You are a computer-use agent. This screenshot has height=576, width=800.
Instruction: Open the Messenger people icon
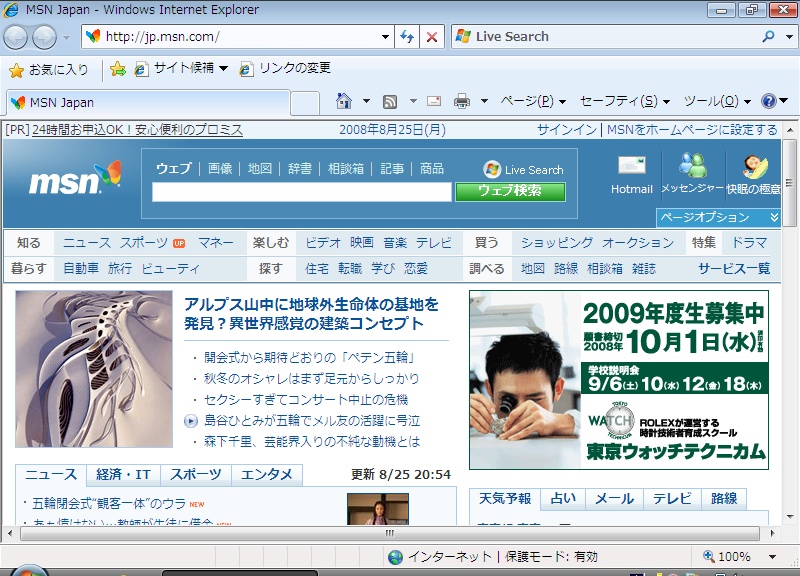point(692,165)
